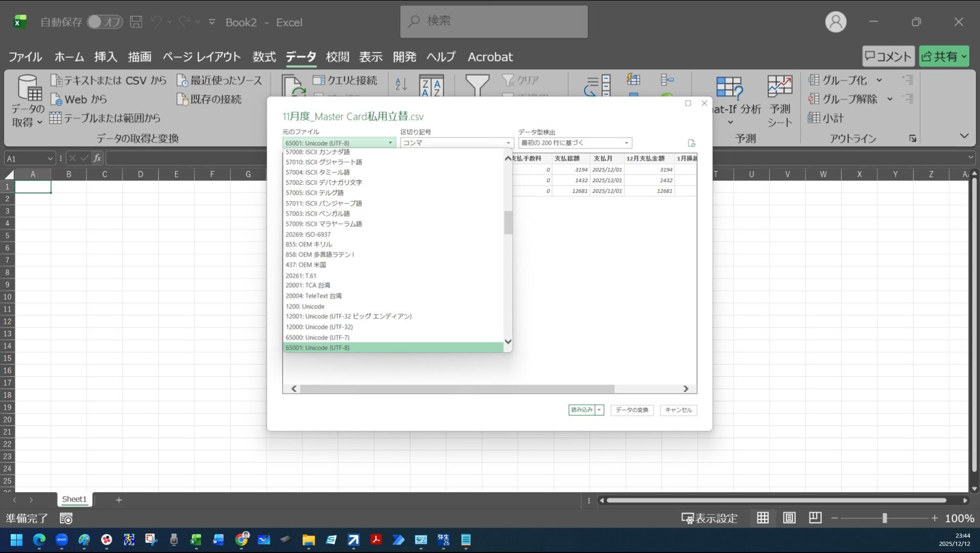This screenshot has height=553, width=980.
Task: Click the zoom slider handle
Action: point(884,518)
